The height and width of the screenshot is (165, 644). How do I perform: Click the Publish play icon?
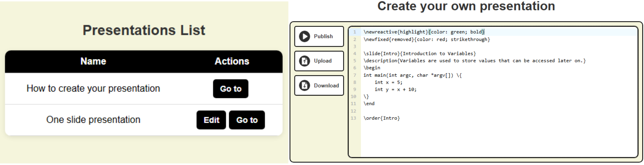pos(304,36)
